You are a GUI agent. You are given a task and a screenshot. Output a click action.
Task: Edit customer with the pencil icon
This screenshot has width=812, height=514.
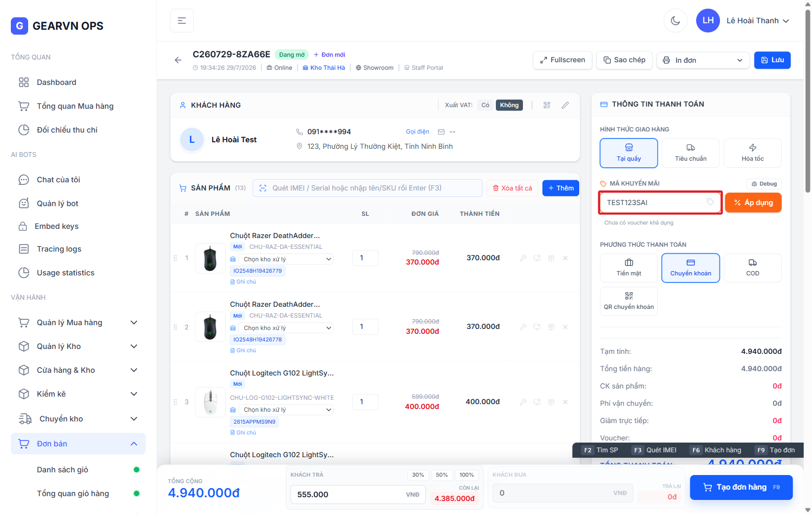pyautogui.click(x=565, y=105)
